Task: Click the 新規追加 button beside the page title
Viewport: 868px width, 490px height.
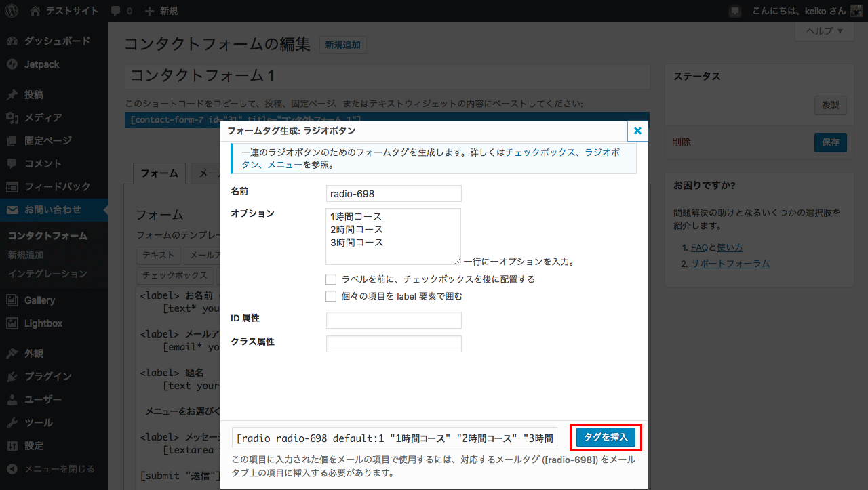Action: coord(342,45)
